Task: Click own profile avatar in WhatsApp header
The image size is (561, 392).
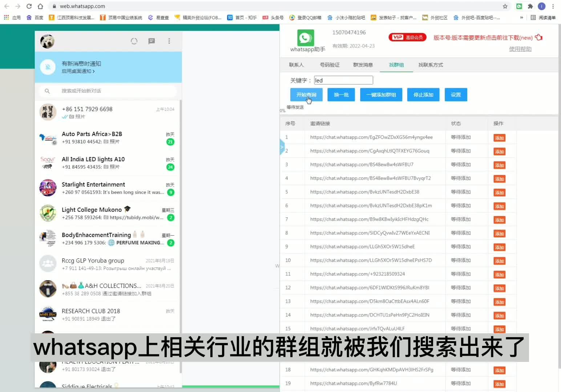Action: point(47,41)
